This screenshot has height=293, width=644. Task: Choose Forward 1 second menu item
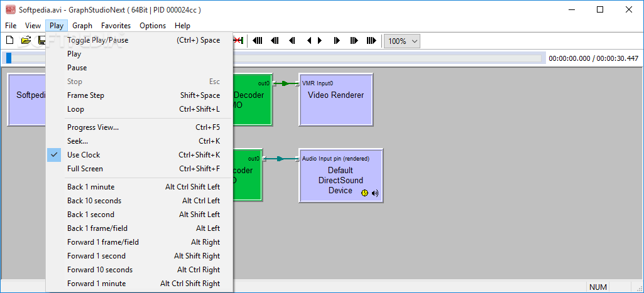[x=139, y=255]
